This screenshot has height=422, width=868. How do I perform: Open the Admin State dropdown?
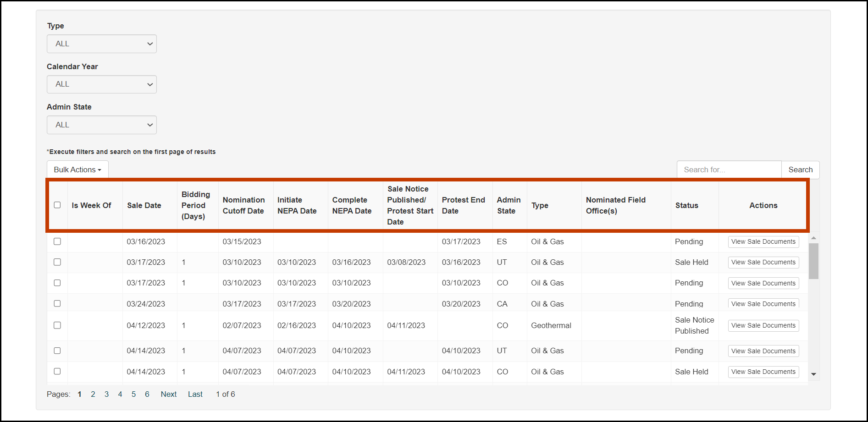pos(101,125)
